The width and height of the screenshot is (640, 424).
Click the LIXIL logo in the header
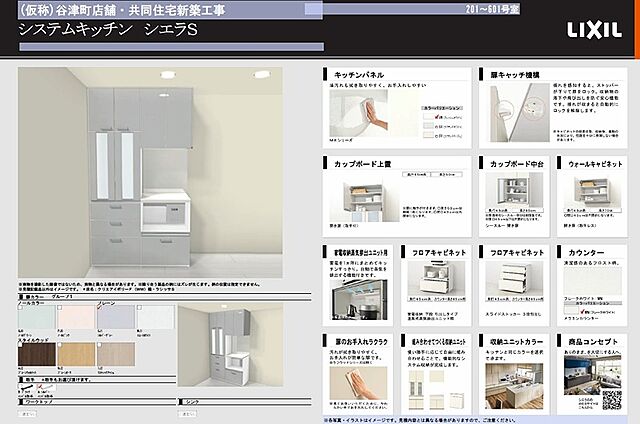pyautogui.click(x=594, y=31)
